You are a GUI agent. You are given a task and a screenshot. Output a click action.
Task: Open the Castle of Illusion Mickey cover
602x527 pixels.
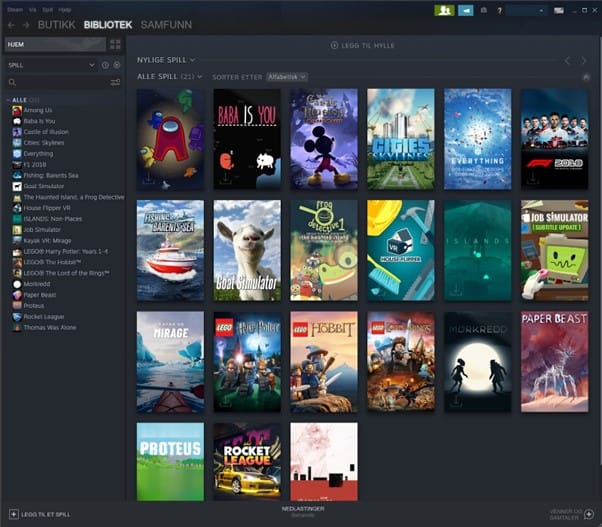click(324, 139)
